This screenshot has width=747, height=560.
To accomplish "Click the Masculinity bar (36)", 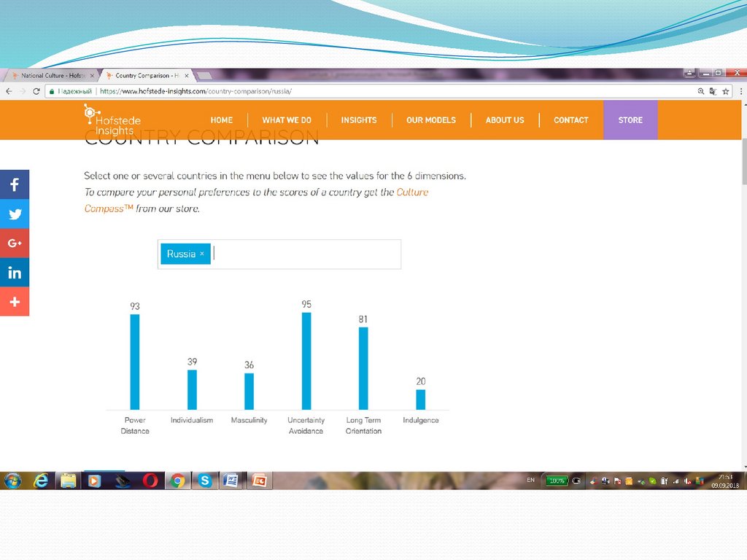I will (x=249, y=392).
